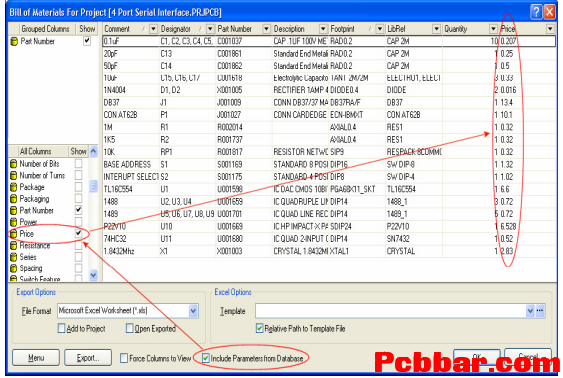
Task: Open the Comment column filter dropdown
Action: tap(153, 29)
